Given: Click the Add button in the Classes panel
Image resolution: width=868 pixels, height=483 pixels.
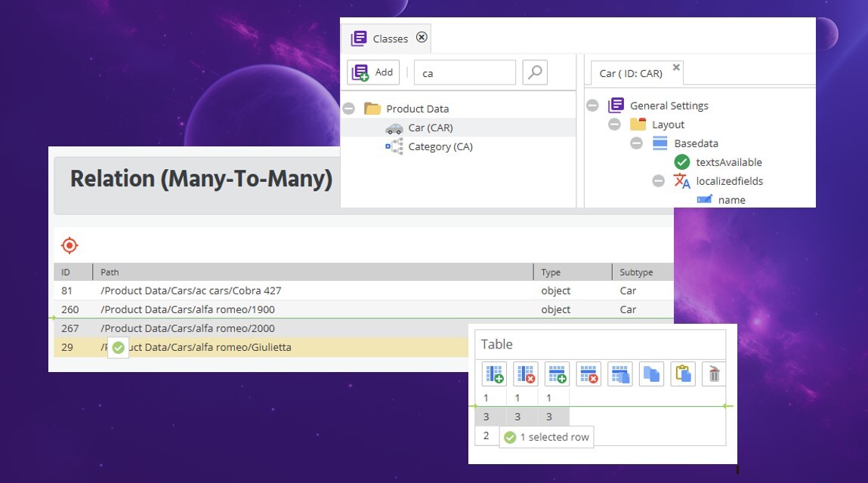Looking at the screenshot, I should click(x=372, y=72).
